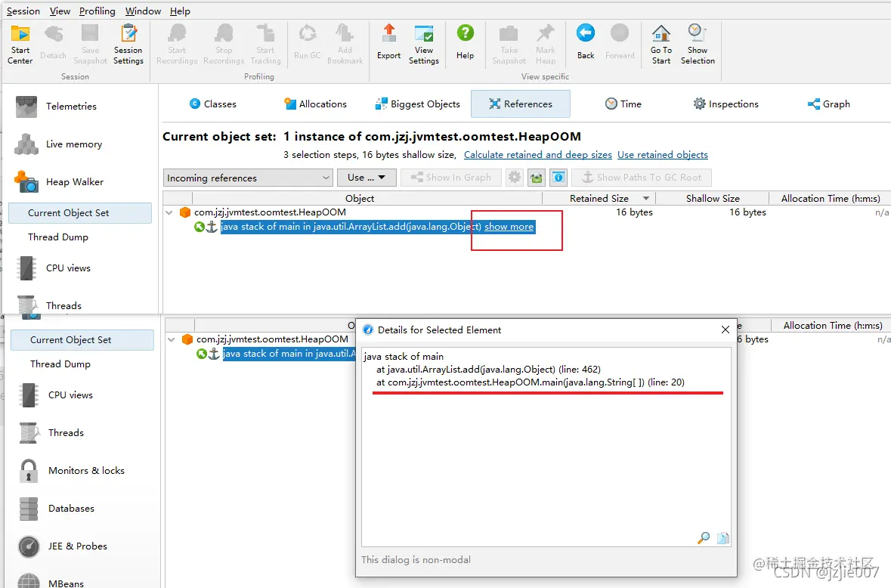Open Start Center from the toolbar
The height and width of the screenshot is (588, 891).
coord(20,45)
